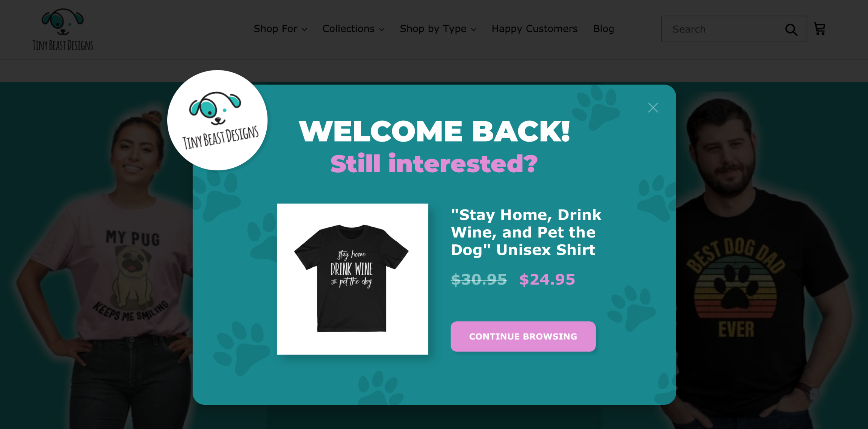Screen dimensions: 868x429
Task: Open the Stay Home Drink Wine shirt title
Action: point(526,232)
